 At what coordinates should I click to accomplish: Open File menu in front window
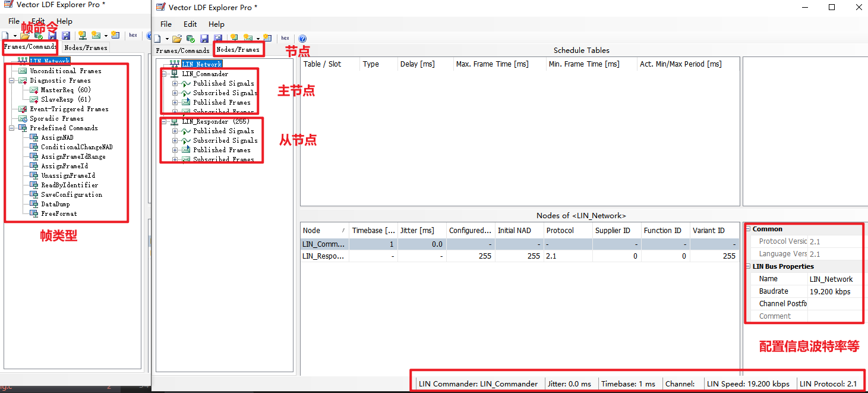tap(166, 24)
